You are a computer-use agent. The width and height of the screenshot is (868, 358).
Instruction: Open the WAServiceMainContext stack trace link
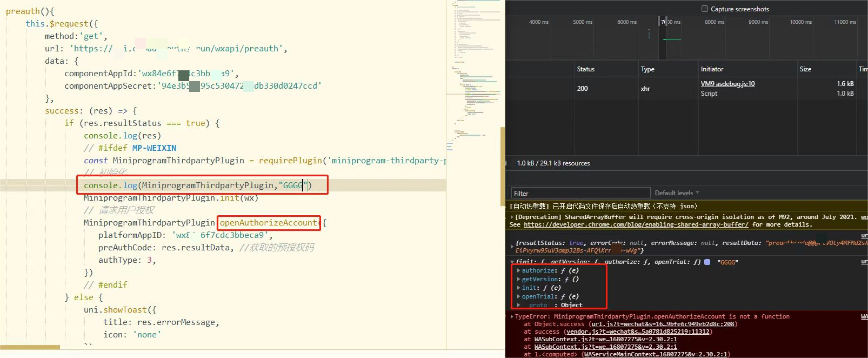tap(656, 354)
